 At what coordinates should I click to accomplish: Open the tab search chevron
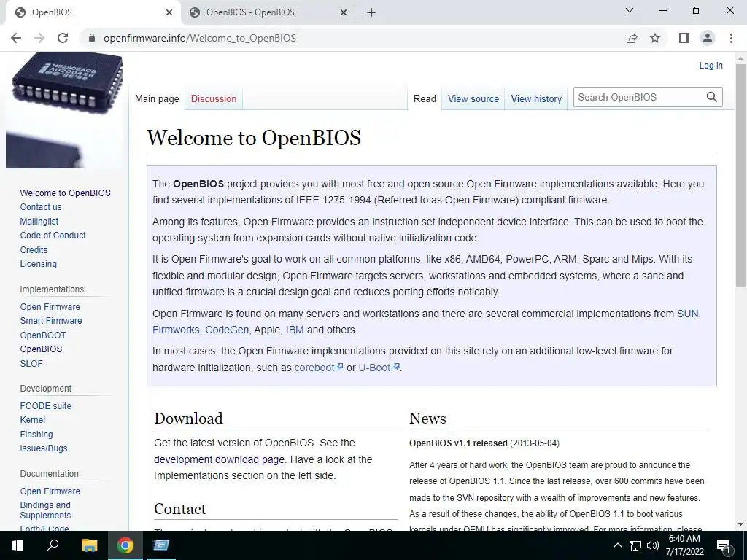click(x=630, y=10)
